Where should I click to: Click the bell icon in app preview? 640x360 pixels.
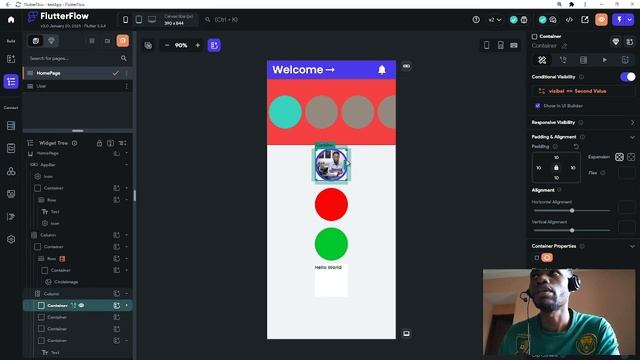382,70
